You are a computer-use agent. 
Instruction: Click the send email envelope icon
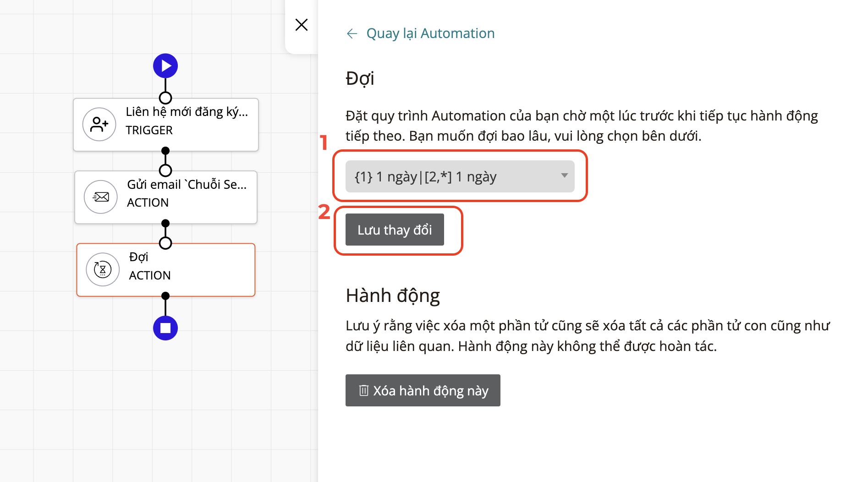tap(101, 197)
